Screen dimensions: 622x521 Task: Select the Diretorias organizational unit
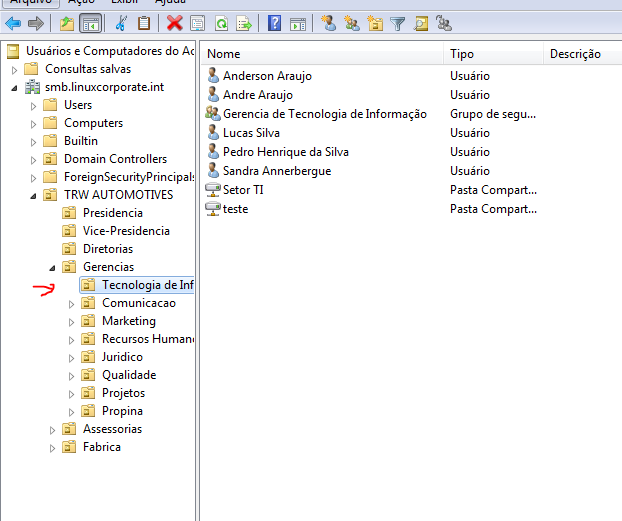[108, 249]
